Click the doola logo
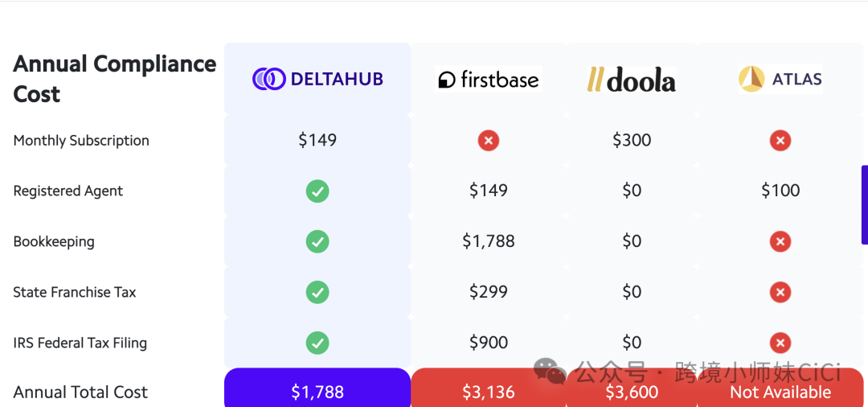Screen dimensions: 868x407 pos(632,79)
